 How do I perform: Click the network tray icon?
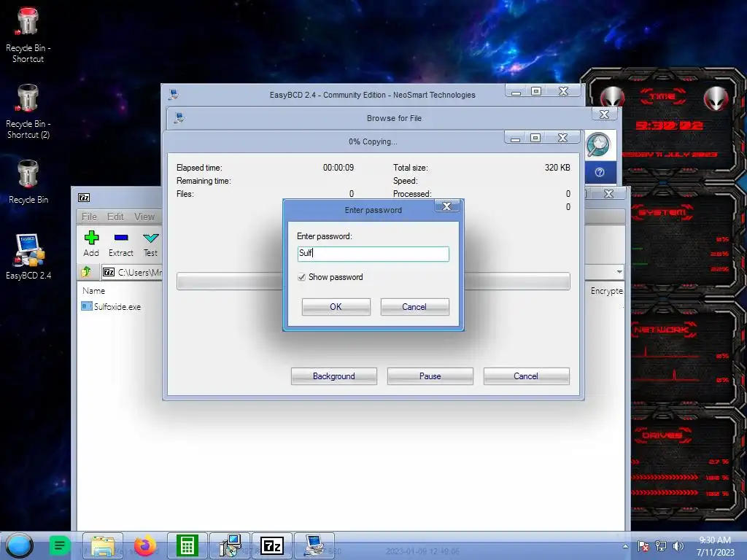(x=661, y=546)
